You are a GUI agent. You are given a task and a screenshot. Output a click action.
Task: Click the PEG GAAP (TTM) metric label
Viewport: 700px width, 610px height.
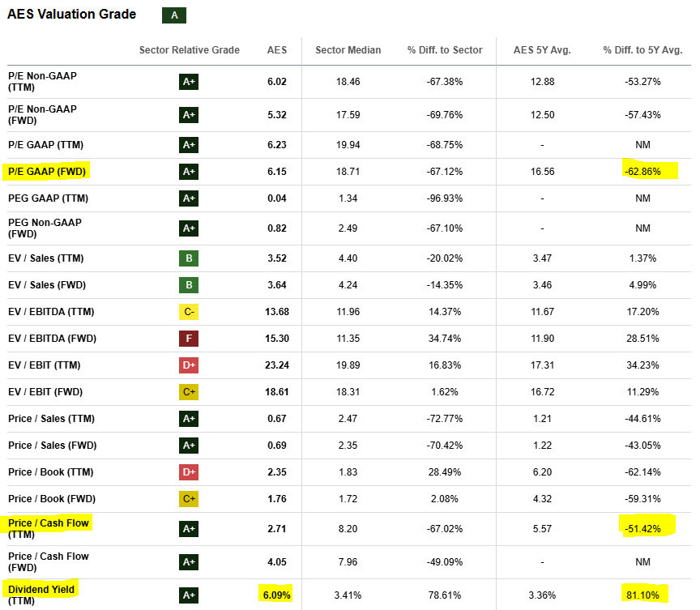point(48,198)
